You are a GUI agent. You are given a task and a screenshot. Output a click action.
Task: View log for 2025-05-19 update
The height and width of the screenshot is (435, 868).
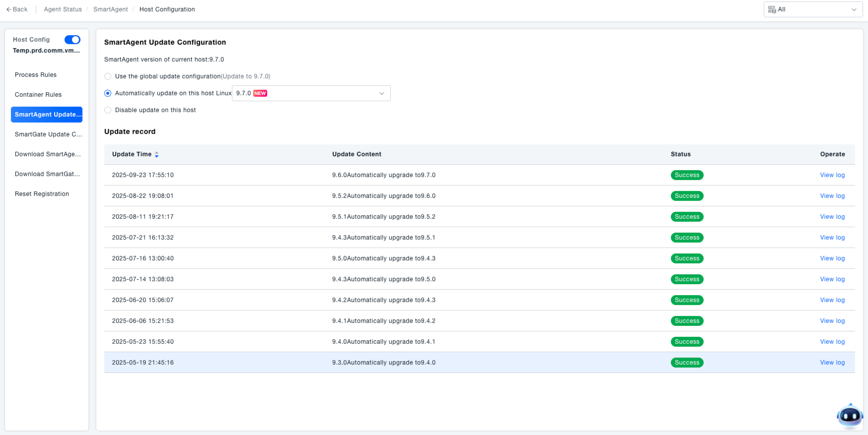pyautogui.click(x=832, y=363)
